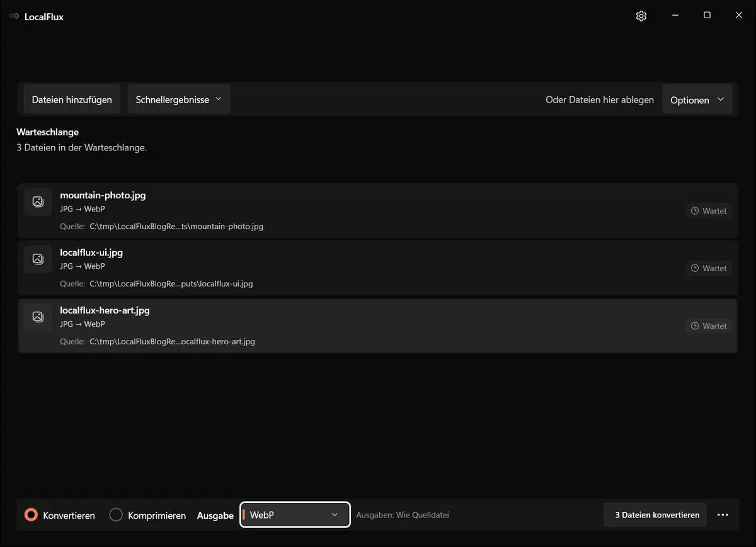Click image icon for mountain-photo.jpg

[38, 201]
